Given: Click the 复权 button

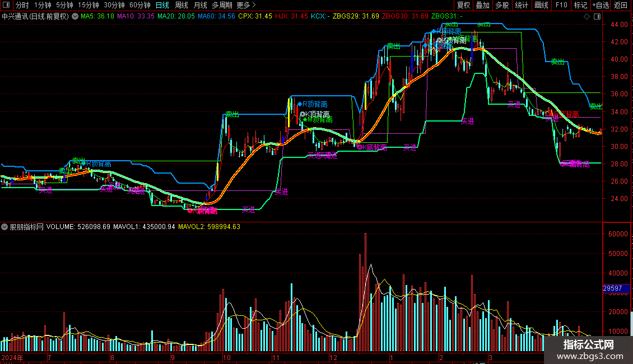Looking at the screenshot, I should click(463, 5).
